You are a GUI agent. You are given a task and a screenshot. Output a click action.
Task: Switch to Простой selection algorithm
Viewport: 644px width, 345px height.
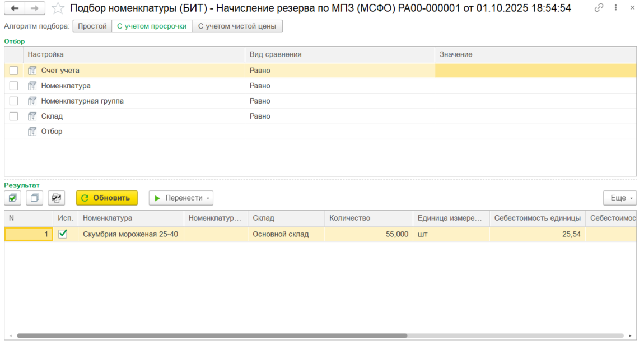92,26
